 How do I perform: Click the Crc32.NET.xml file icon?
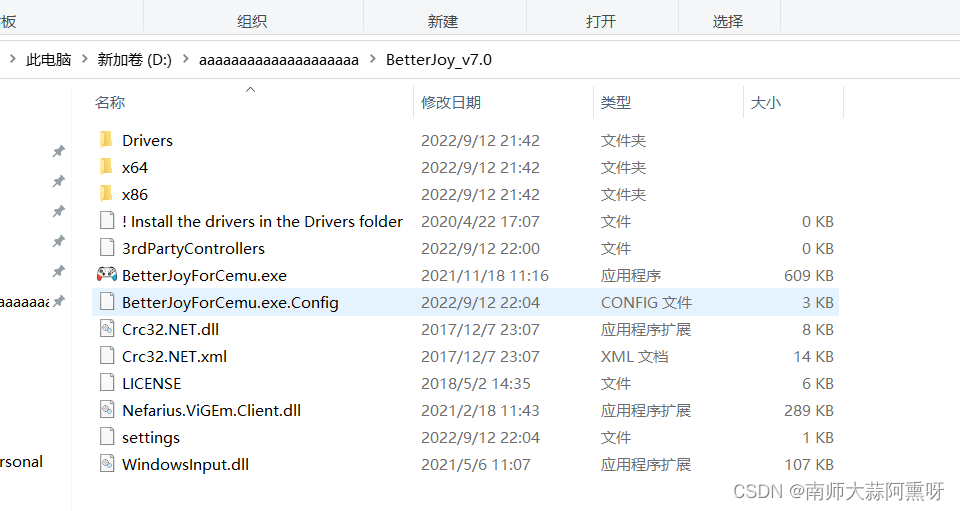107,356
